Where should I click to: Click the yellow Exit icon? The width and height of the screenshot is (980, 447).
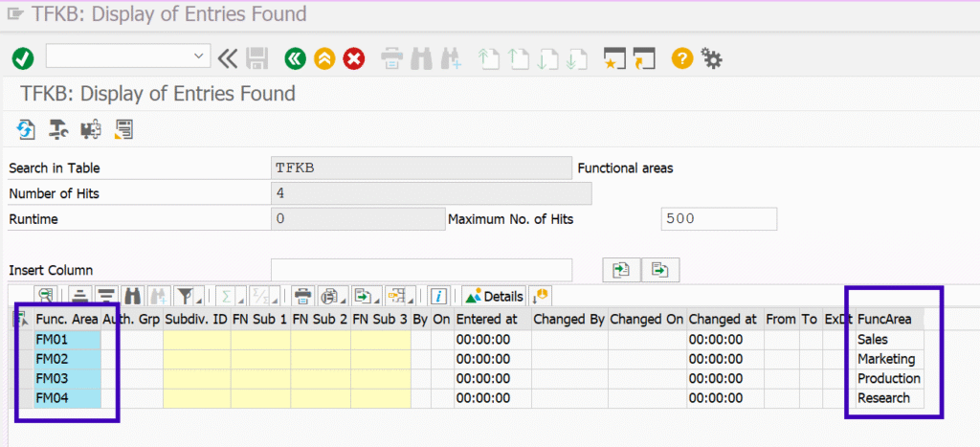coord(324,59)
